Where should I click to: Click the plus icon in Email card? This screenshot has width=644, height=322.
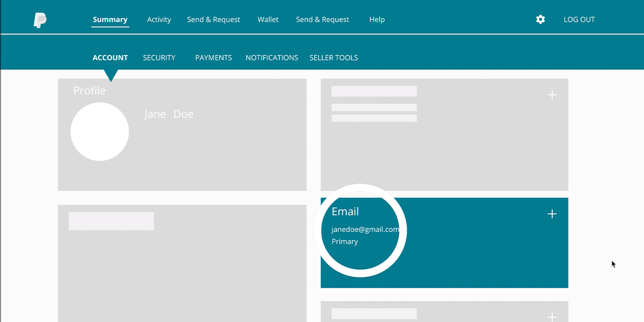(x=552, y=214)
